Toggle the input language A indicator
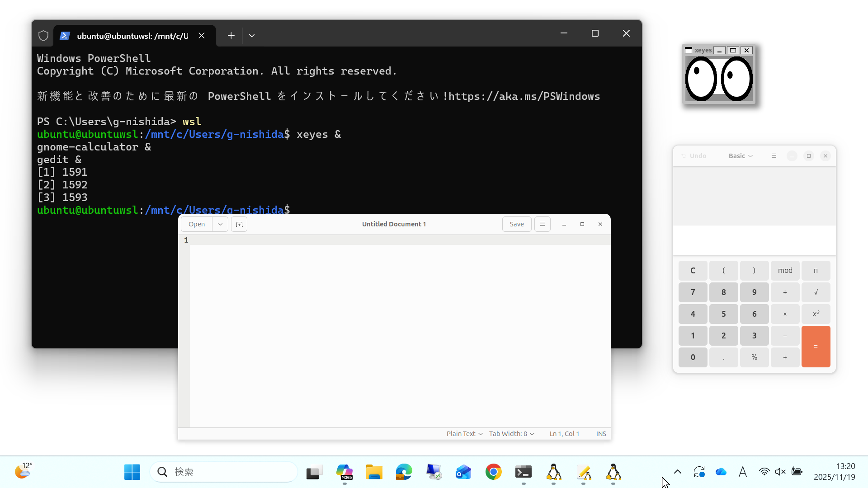 [742, 472]
